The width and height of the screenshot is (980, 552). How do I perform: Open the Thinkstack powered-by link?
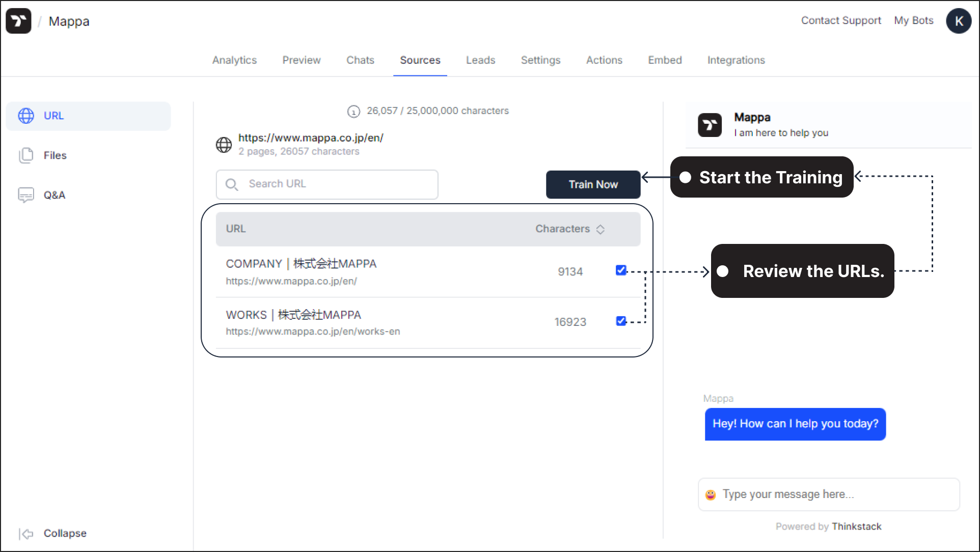coord(856,527)
